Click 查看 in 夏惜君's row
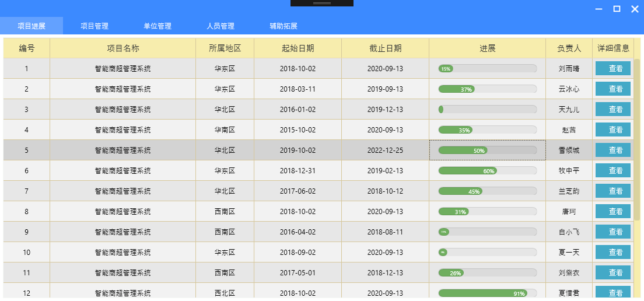The image size is (644, 301). [x=612, y=293]
